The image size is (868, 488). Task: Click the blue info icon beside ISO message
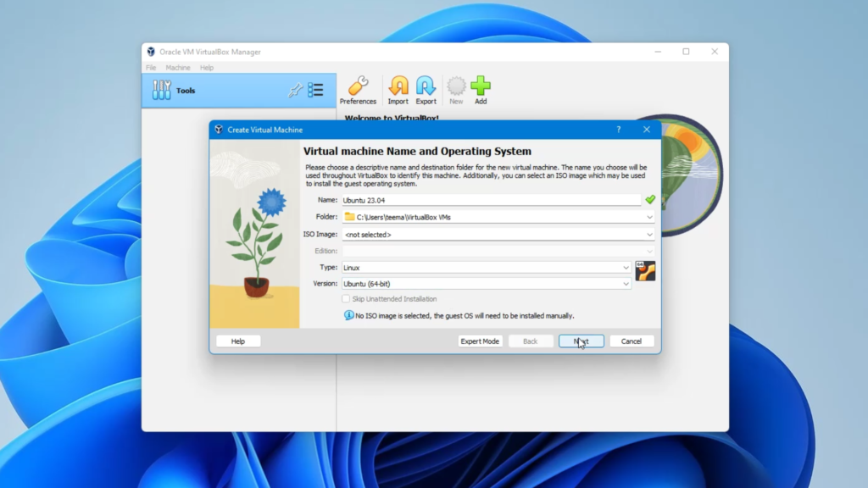(348, 315)
